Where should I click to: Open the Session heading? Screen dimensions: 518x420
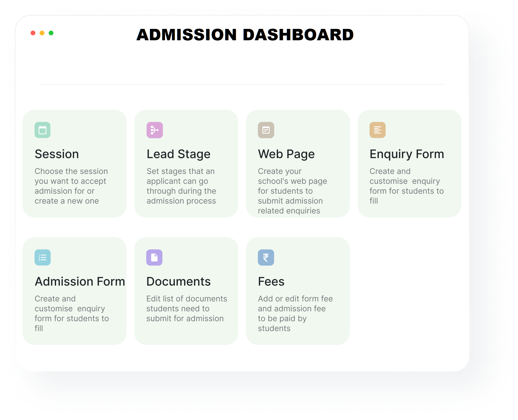pyautogui.click(x=57, y=154)
